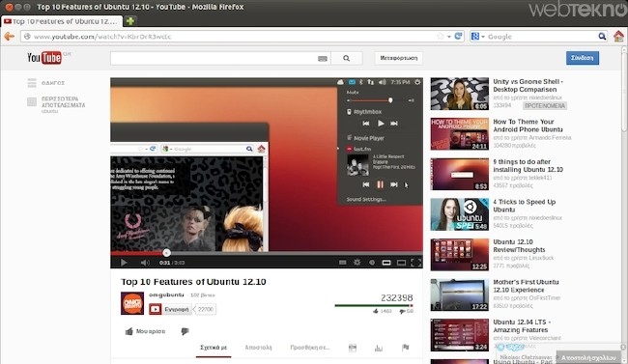
Task: Click the send feedback button at bottom right
Action: (588, 357)
